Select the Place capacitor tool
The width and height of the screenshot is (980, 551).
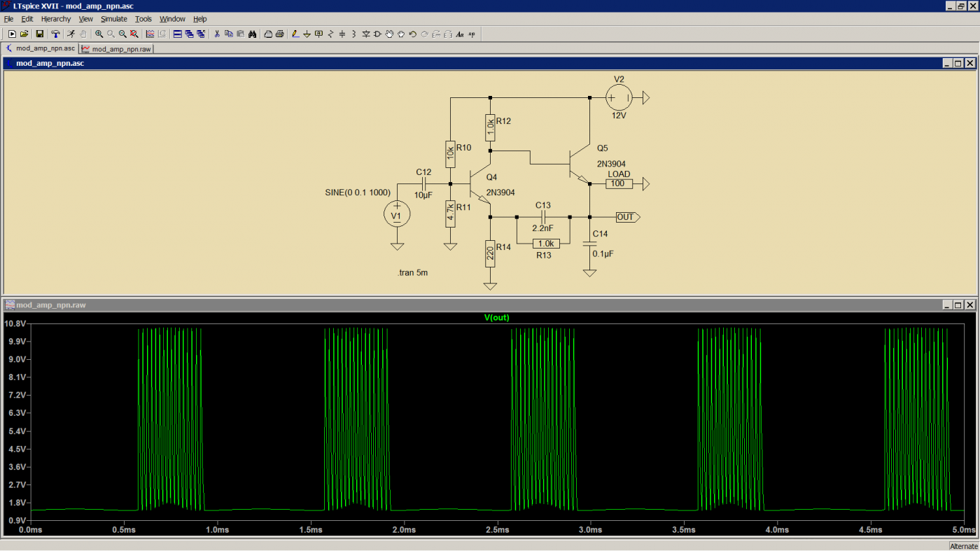[342, 34]
